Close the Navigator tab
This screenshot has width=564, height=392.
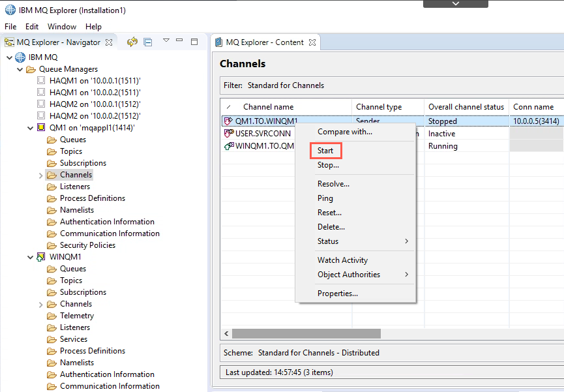(109, 42)
